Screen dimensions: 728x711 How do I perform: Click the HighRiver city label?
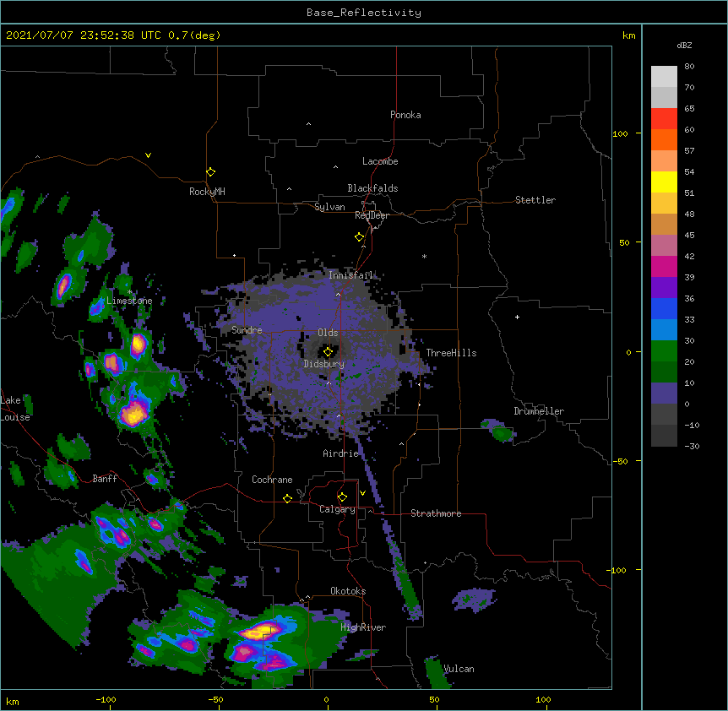[x=363, y=627]
